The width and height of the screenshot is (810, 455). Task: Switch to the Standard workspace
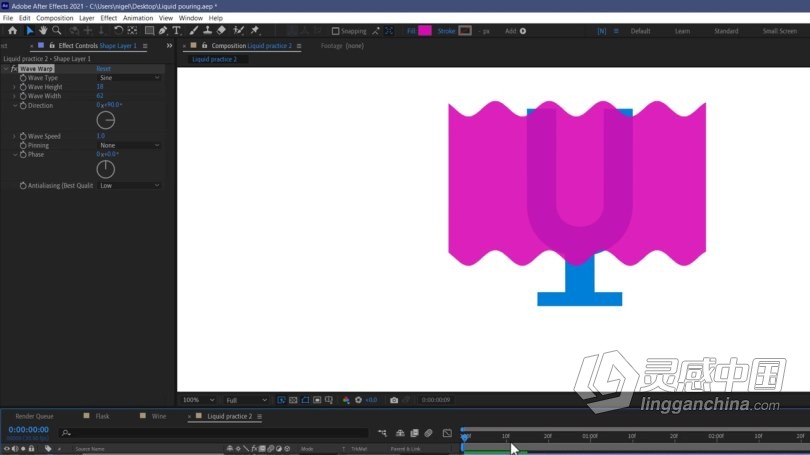click(726, 31)
